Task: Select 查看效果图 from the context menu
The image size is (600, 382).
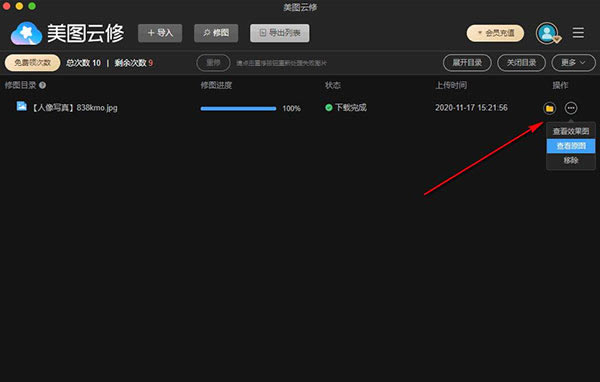Action: [x=571, y=131]
